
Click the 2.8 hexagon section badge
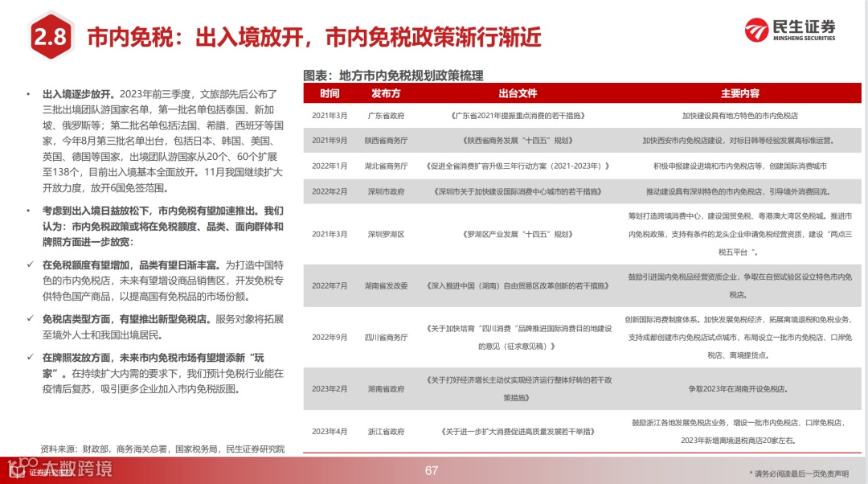coord(51,36)
